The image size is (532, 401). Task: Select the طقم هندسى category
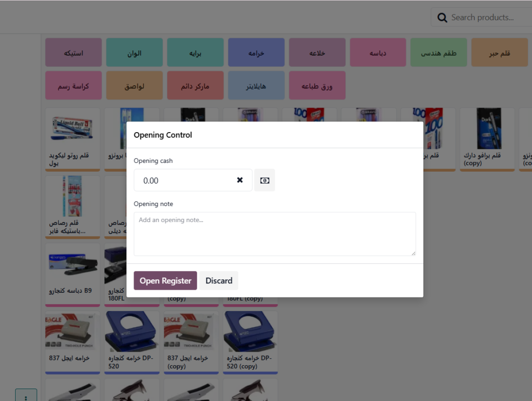[438, 53]
